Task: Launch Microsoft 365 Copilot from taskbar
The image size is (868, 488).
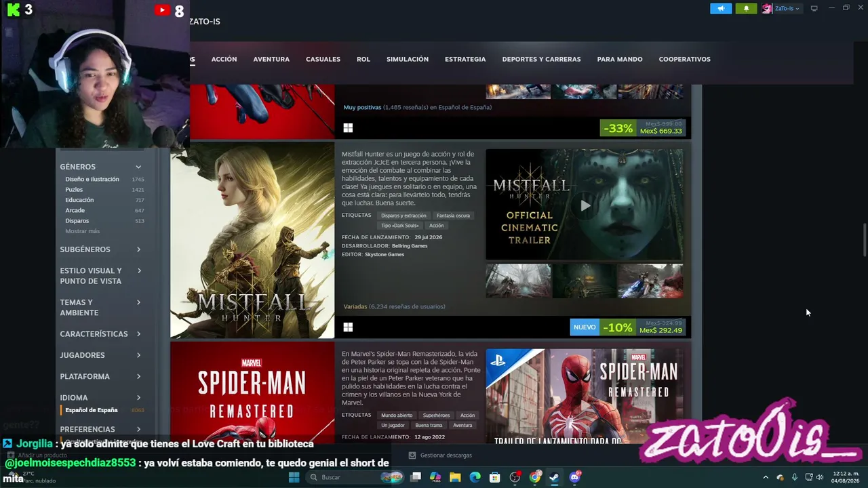Action: (x=435, y=477)
